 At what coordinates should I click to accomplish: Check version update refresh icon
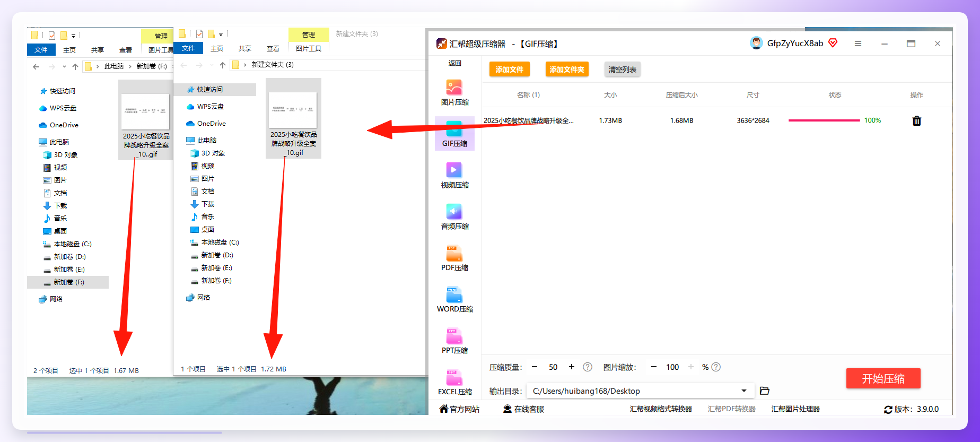point(888,410)
